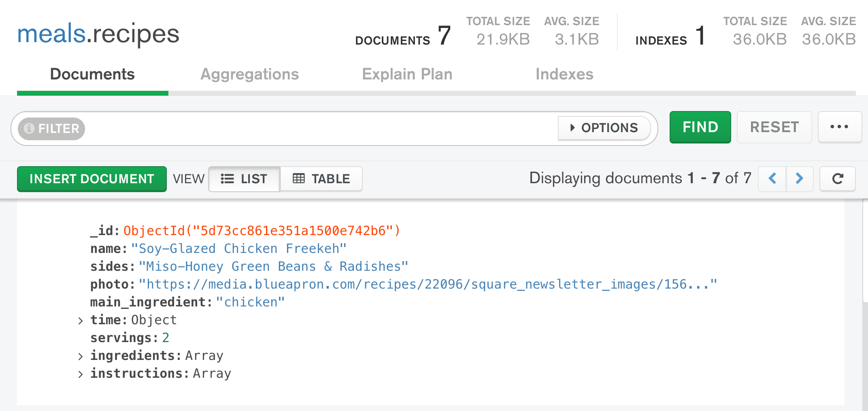This screenshot has height=411, width=868.
Task: Expand the instructions Array field
Action: [81, 374]
